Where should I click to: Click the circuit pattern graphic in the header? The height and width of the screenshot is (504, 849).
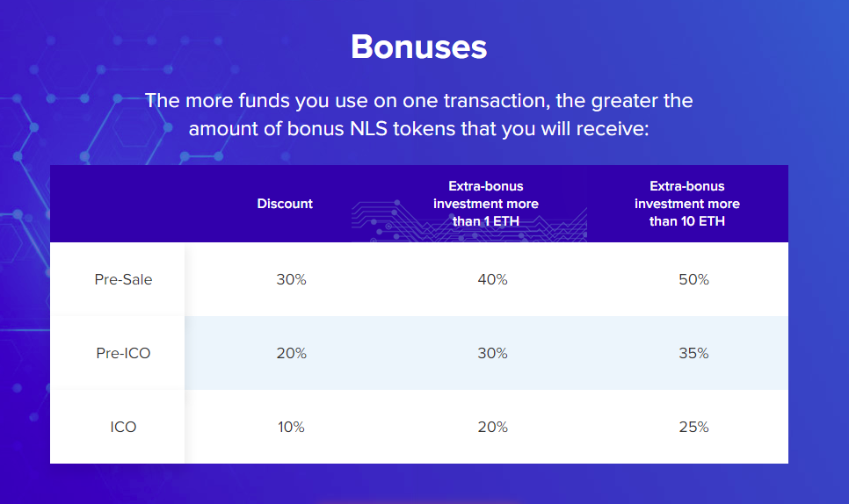coord(469,220)
